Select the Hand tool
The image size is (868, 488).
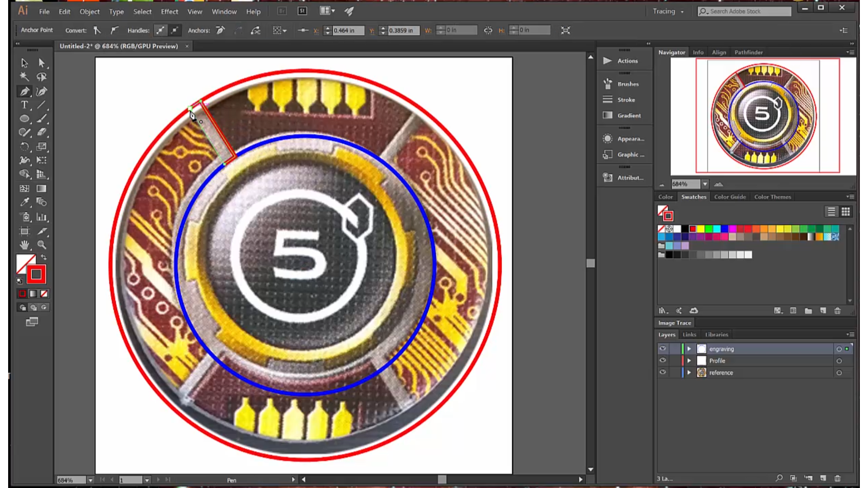(24, 244)
